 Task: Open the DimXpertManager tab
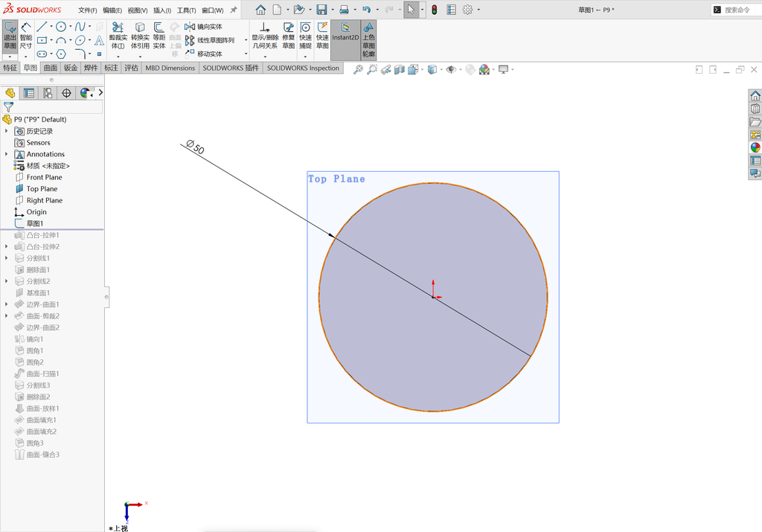(66, 93)
